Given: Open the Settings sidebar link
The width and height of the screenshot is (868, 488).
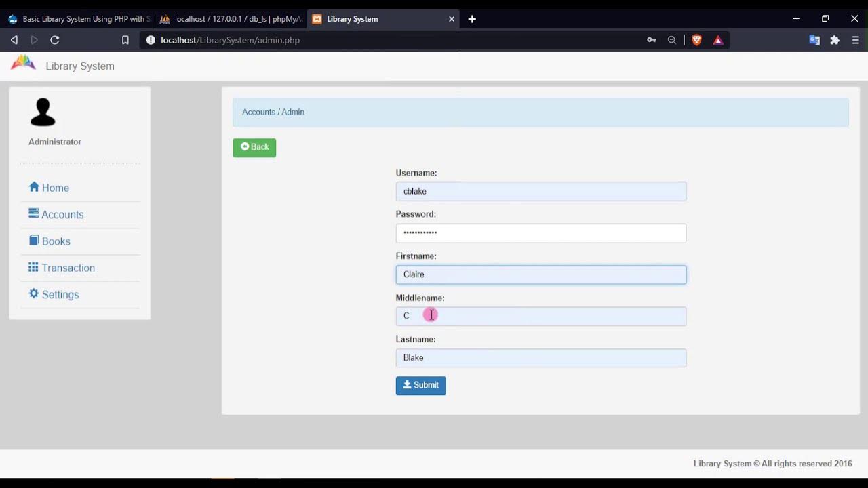Looking at the screenshot, I should 54,294.
